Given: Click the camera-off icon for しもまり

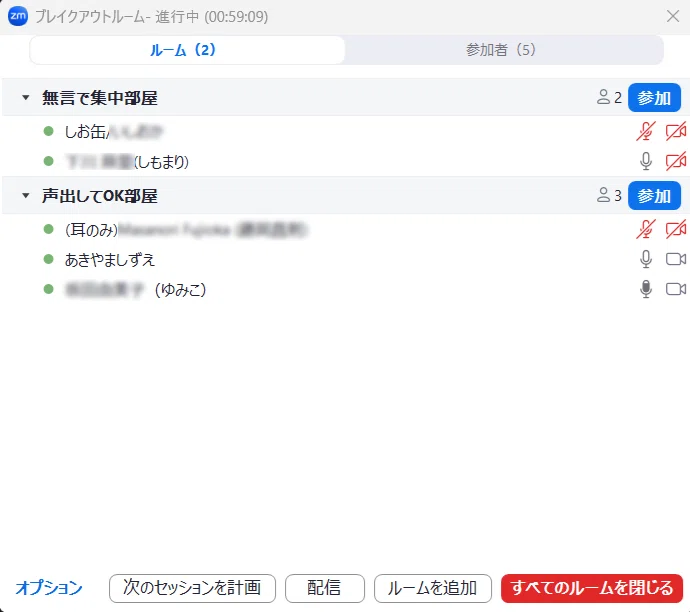Looking at the screenshot, I should point(676,161).
